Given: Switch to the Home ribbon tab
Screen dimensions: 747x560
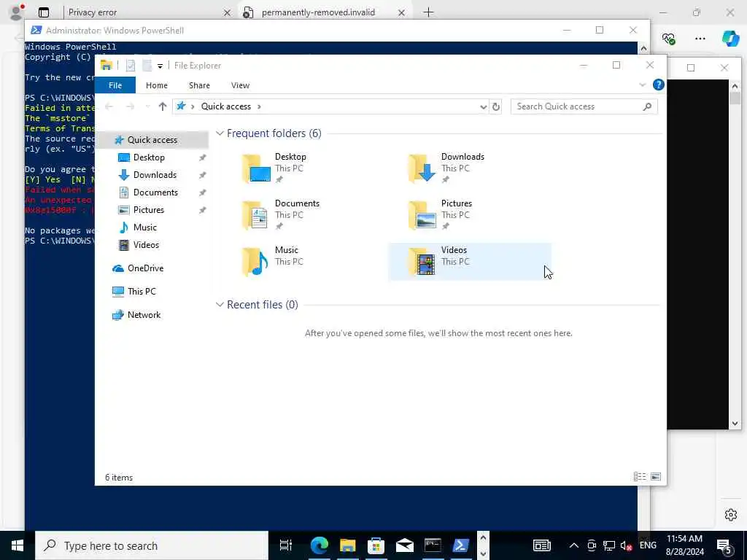Looking at the screenshot, I should click(x=156, y=85).
